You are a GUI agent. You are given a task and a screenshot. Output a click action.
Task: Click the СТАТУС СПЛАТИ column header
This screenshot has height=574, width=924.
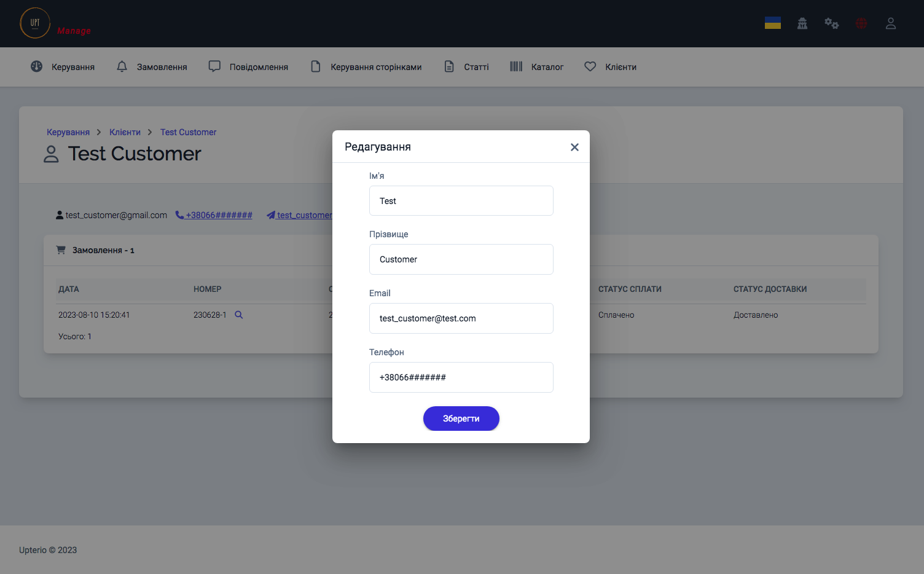(x=630, y=289)
